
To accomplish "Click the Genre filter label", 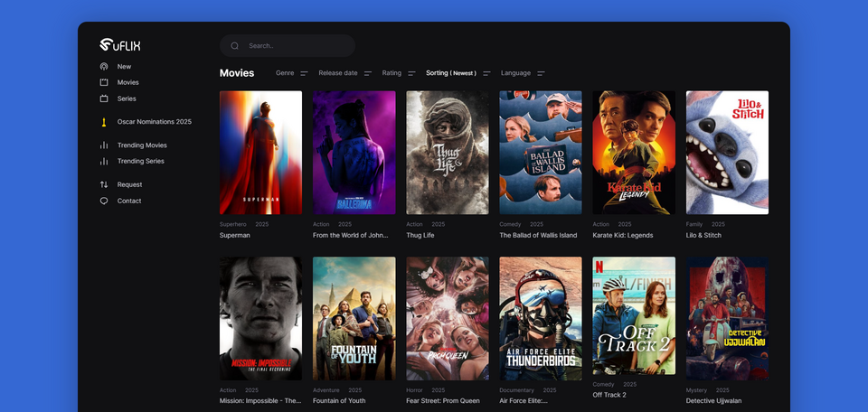I will (x=285, y=73).
